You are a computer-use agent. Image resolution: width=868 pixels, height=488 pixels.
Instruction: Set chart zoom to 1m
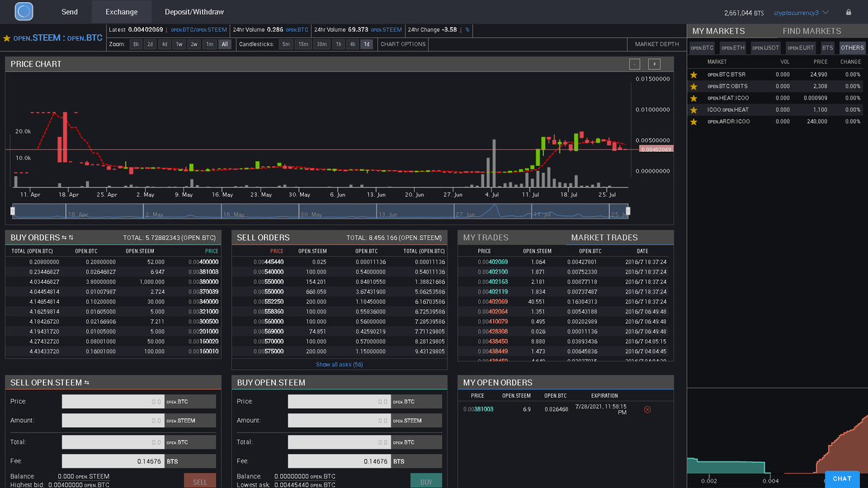[210, 44]
